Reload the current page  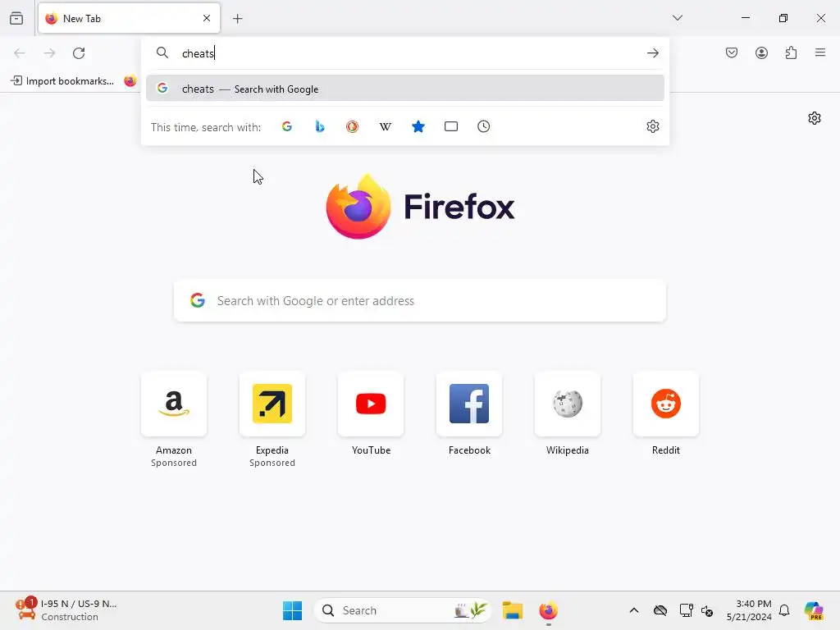coord(79,53)
